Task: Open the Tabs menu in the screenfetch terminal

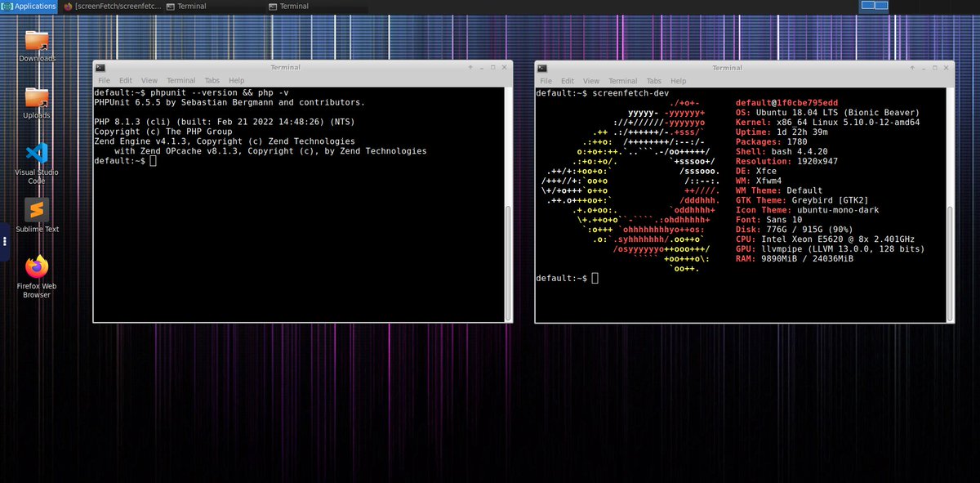Action: [x=653, y=81]
